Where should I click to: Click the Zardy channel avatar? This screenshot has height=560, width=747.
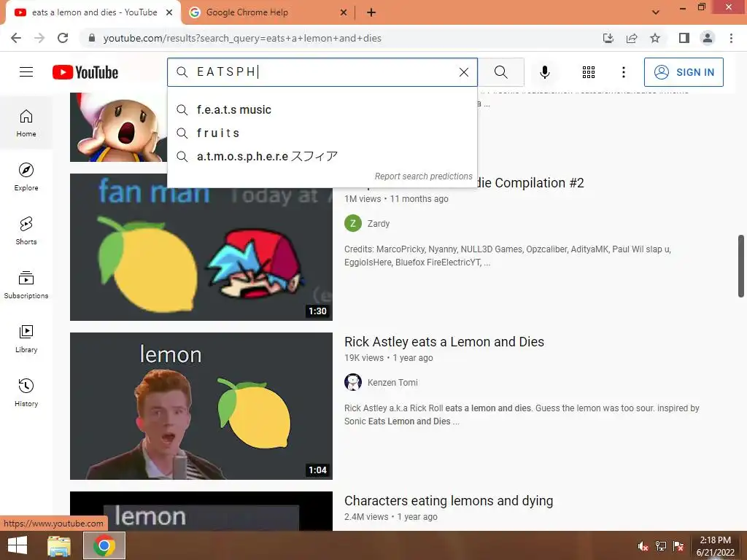[x=353, y=223]
